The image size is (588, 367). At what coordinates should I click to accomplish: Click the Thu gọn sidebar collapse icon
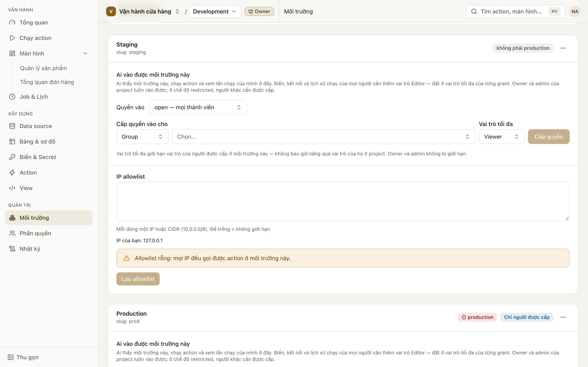(10, 357)
